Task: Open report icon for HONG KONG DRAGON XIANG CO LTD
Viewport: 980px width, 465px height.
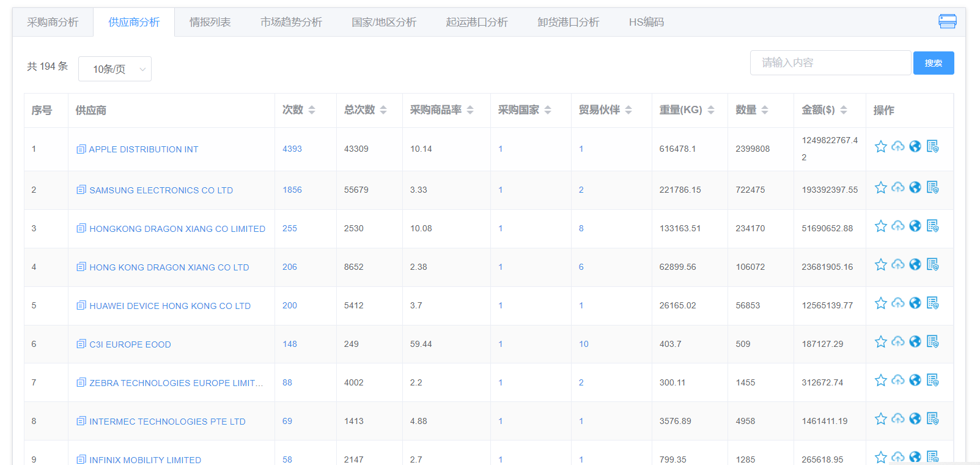Action: (x=932, y=264)
